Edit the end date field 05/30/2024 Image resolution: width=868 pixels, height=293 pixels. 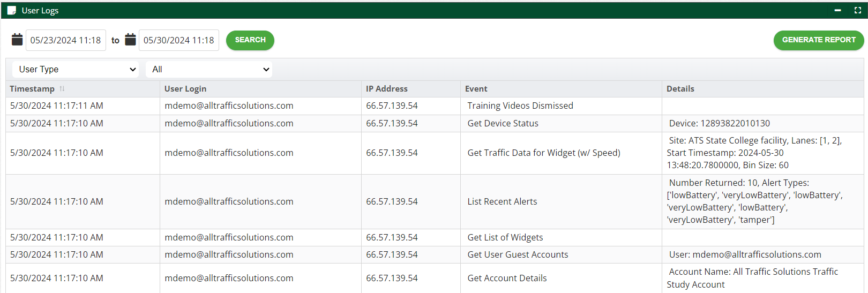pyautogui.click(x=178, y=40)
